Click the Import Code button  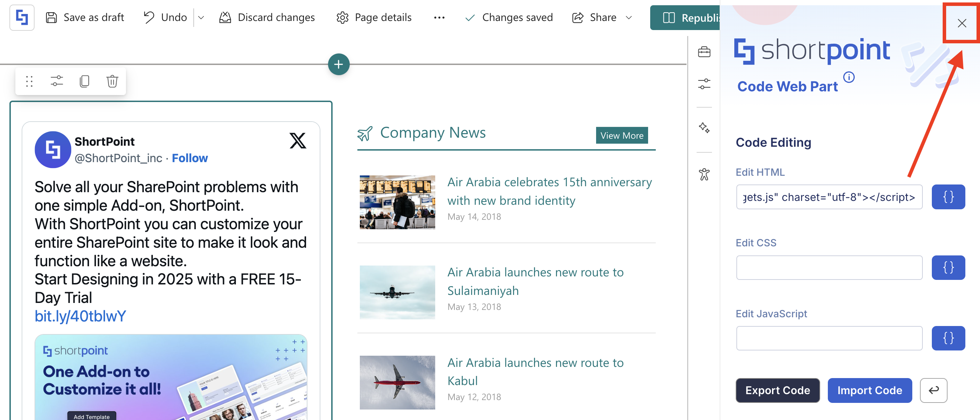869,390
